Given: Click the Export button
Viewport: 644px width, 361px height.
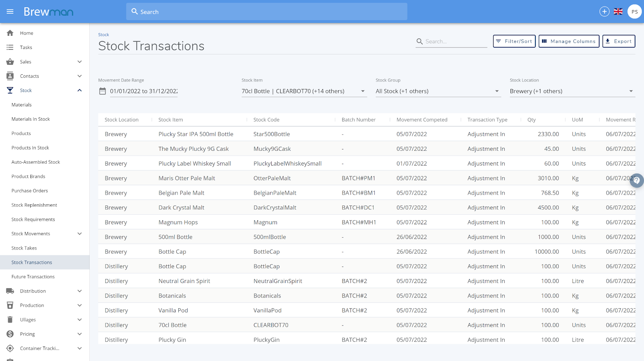Looking at the screenshot, I should point(619,41).
